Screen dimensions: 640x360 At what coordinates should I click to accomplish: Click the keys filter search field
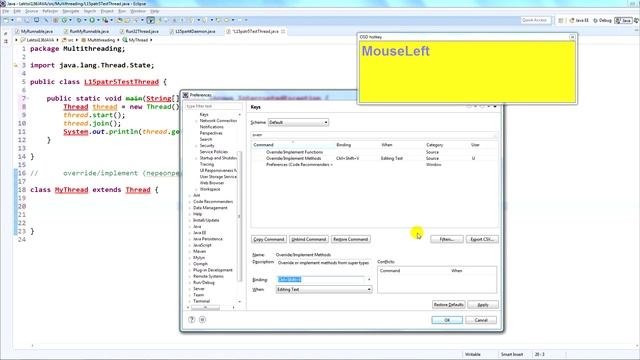click(374, 135)
